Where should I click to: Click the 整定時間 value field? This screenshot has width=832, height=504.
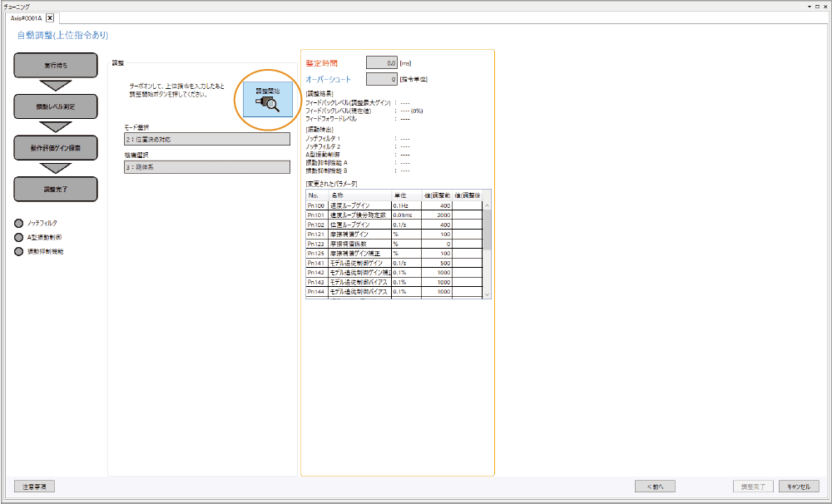(x=382, y=62)
